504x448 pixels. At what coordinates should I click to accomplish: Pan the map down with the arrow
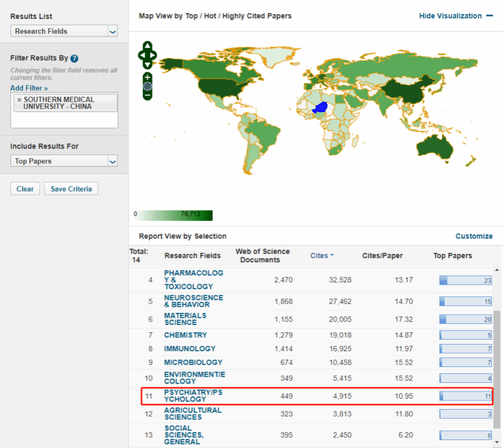pos(147,64)
